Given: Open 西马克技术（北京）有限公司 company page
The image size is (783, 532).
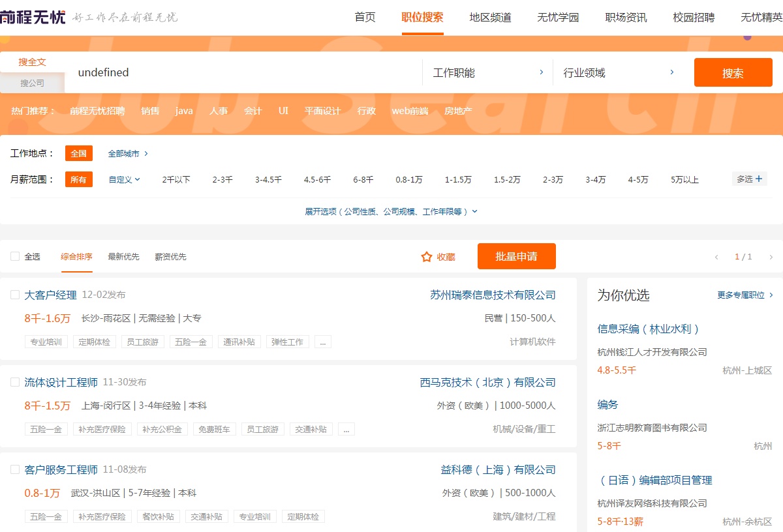Looking at the screenshot, I should pos(487,383).
